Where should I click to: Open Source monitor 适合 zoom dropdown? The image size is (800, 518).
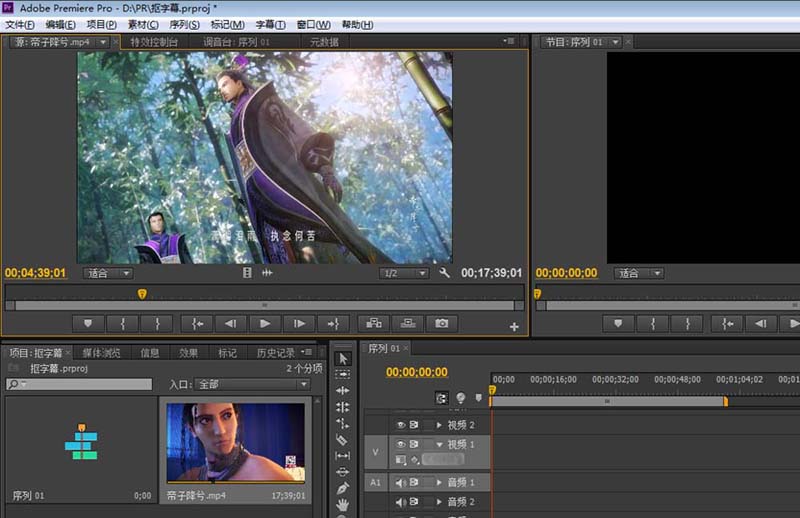108,273
